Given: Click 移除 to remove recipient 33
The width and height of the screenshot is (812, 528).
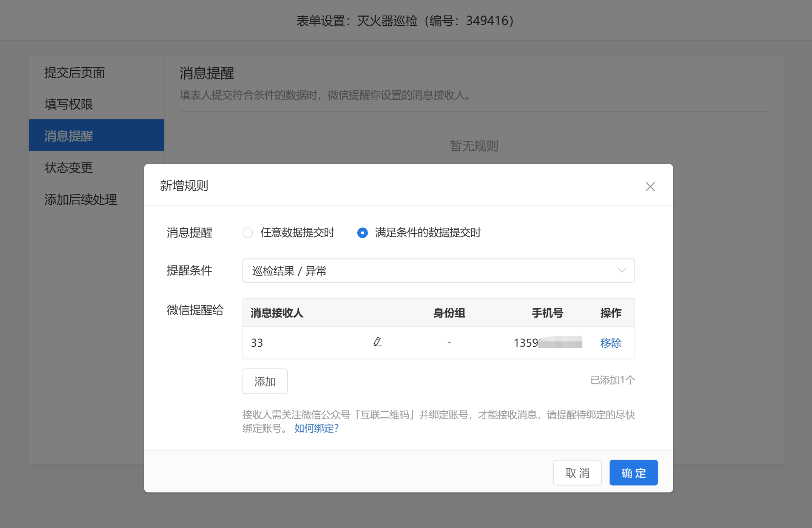Looking at the screenshot, I should point(611,343).
